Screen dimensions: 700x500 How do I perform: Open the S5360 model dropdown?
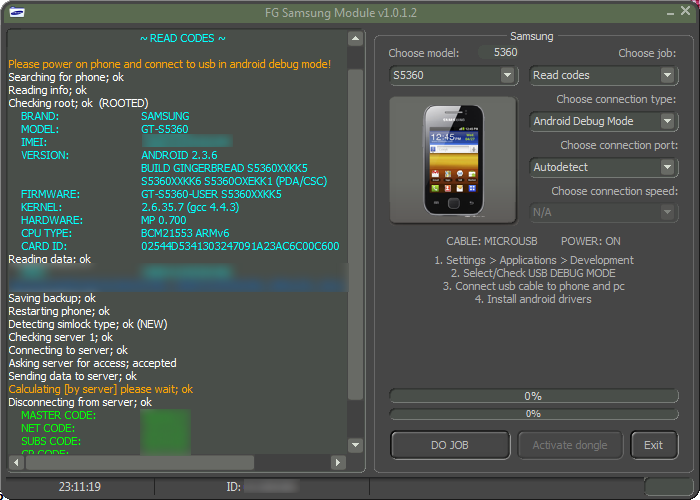coord(507,75)
